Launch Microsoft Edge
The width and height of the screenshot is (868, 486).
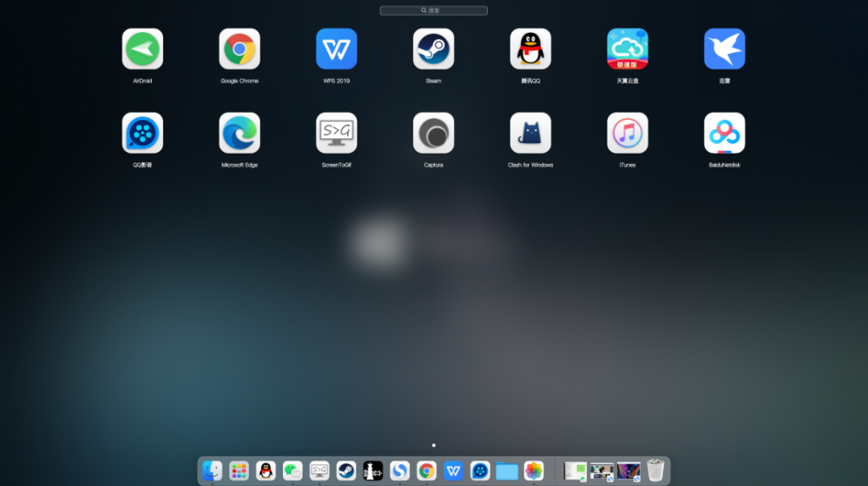point(240,133)
